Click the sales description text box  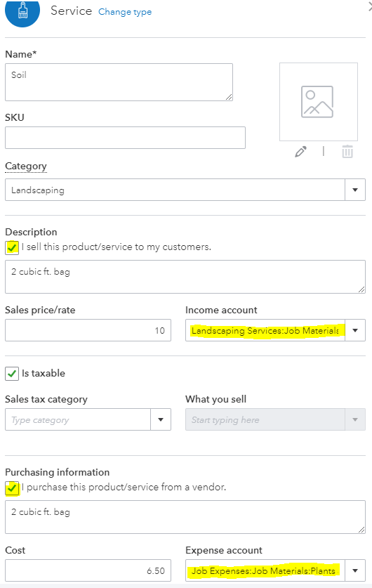tap(185, 277)
